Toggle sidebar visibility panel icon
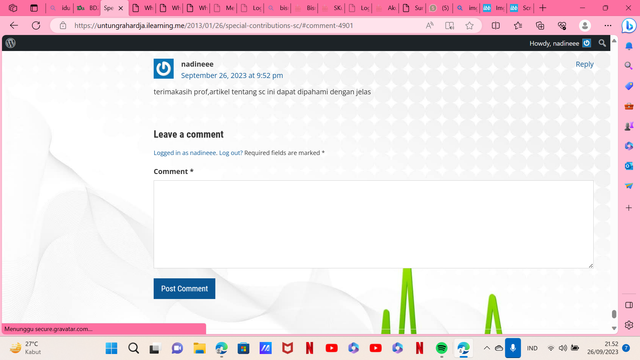Viewport: 640px width, 360px height. point(629,305)
